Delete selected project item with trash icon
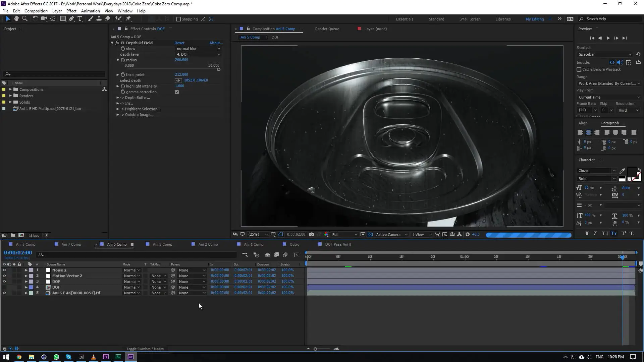Image resolution: width=644 pixels, height=362 pixels. (x=47, y=235)
